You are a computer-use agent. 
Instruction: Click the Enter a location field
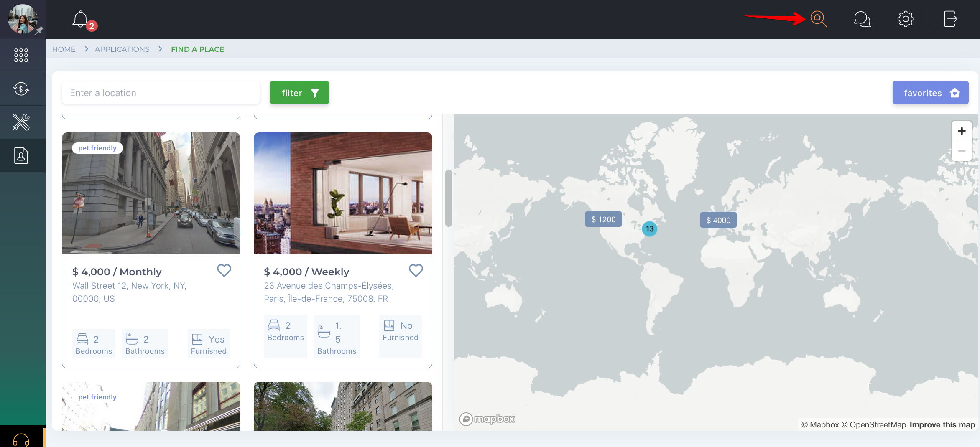(161, 93)
